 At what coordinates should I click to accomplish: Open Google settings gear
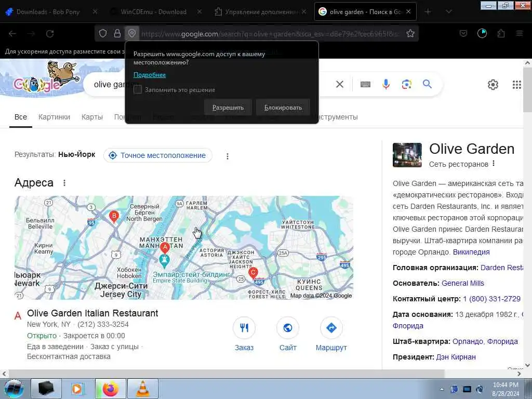tap(493, 85)
